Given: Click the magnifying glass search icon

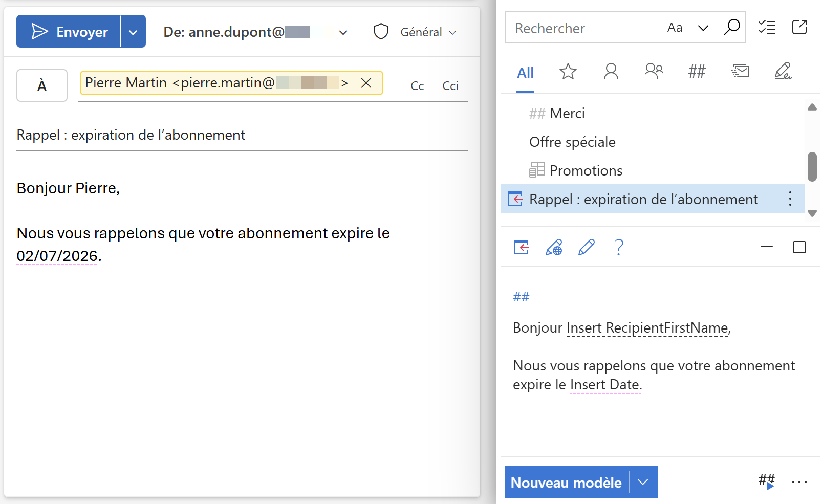Looking at the screenshot, I should [731, 27].
